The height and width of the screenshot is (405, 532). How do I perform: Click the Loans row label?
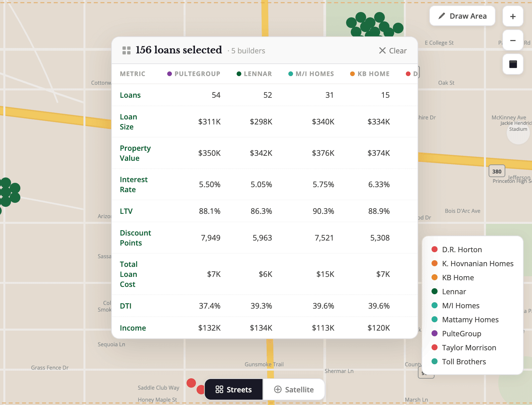130,95
